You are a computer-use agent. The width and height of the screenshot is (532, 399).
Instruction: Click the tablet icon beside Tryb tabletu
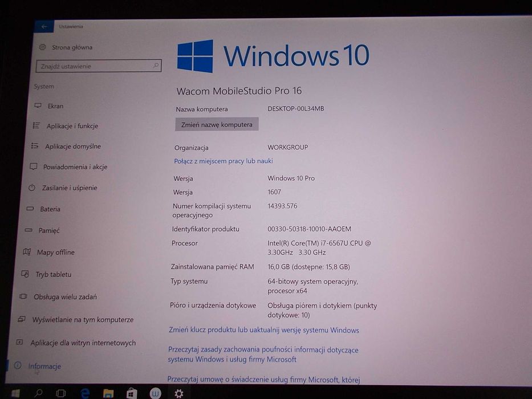[25, 274]
